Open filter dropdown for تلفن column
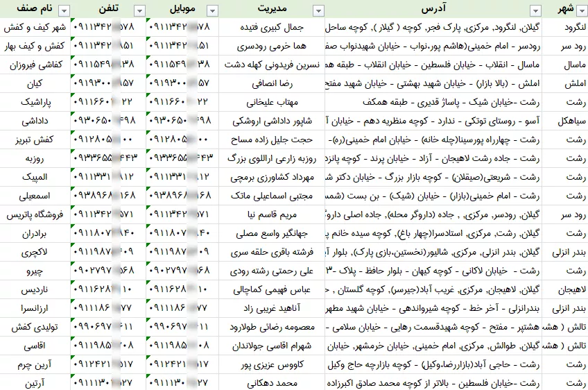Image resolution: width=588 pixels, height=390 pixels. pyautogui.click(x=139, y=11)
